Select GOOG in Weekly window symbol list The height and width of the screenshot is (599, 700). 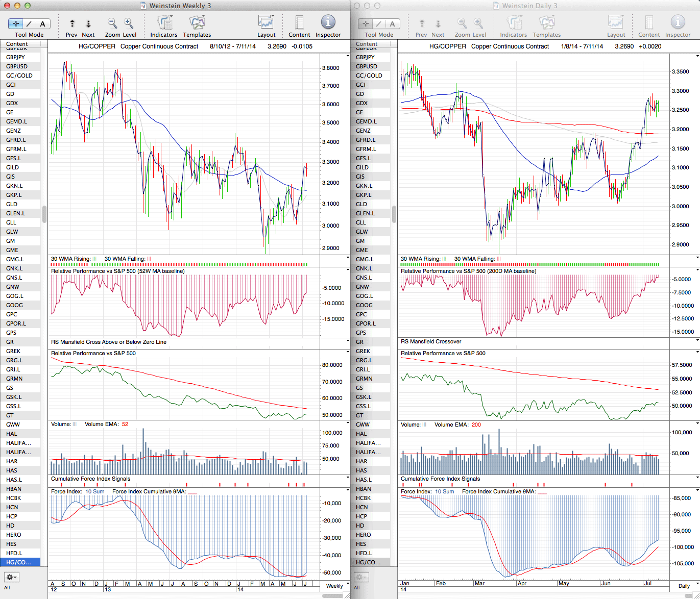point(14,305)
